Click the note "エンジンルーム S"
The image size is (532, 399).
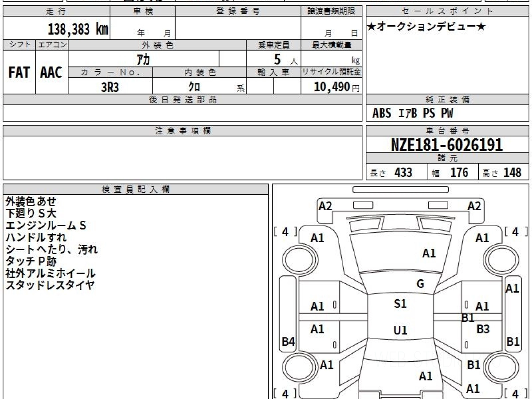pyautogui.click(x=46, y=225)
